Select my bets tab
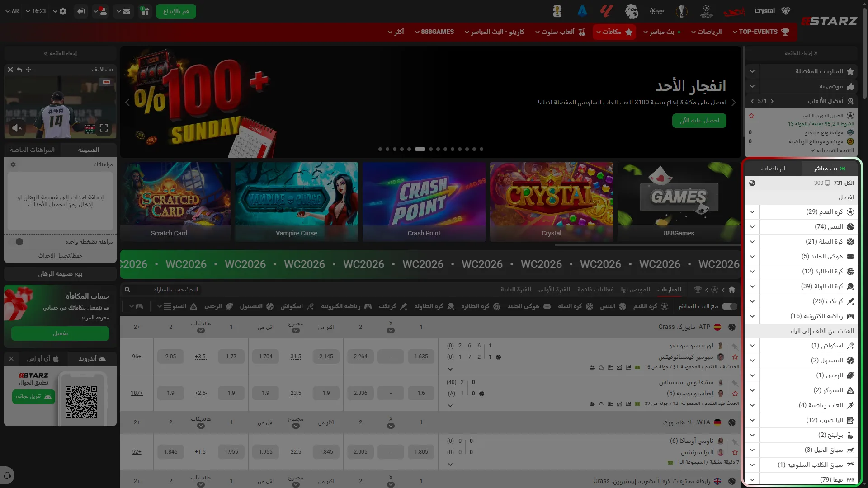 (32, 150)
